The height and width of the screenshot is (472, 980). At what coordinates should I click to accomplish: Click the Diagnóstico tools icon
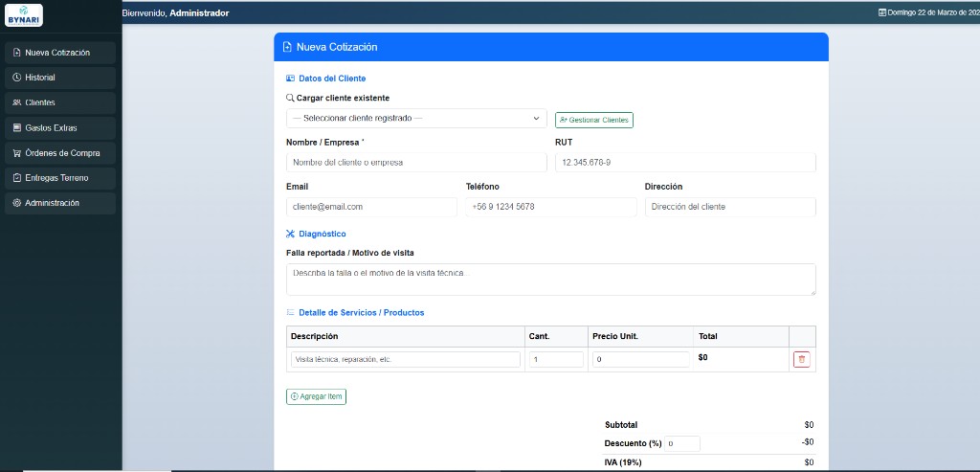[x=291, y=234]
